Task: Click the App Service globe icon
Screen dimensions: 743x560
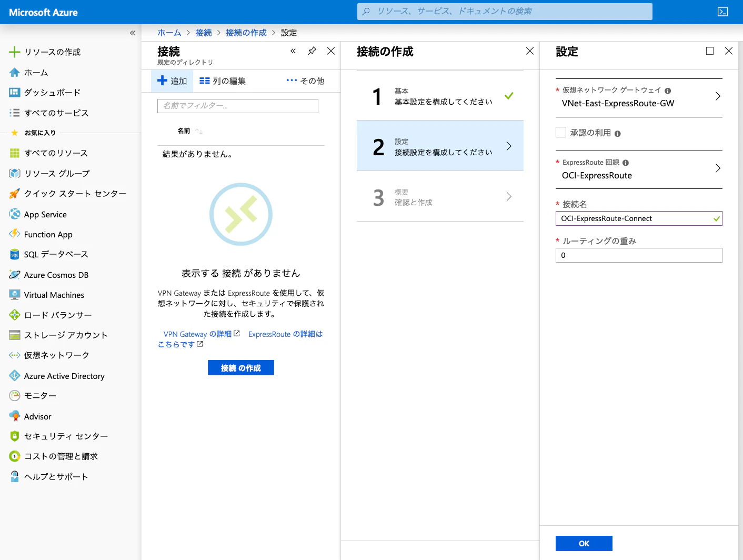Action: pyautogui.click(x=15, y=214)
